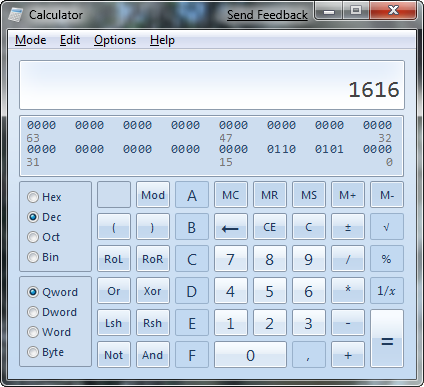Click the backspace arrow key
The height and width of the screenshot is (387, 424).
click(231, 227)
